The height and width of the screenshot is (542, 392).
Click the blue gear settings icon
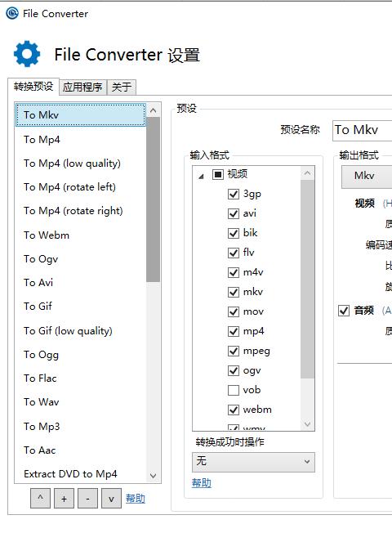click(x=27, y=54)
